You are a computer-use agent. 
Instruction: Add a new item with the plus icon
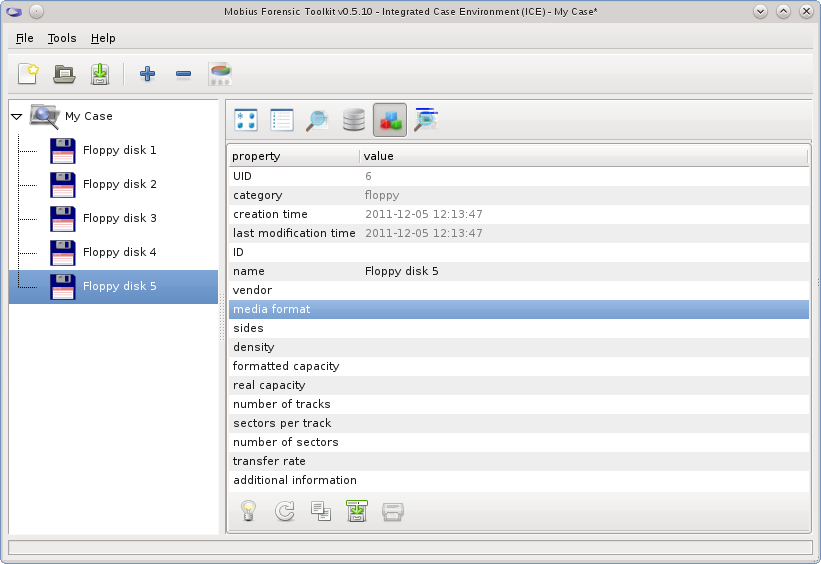click(148, 74)
